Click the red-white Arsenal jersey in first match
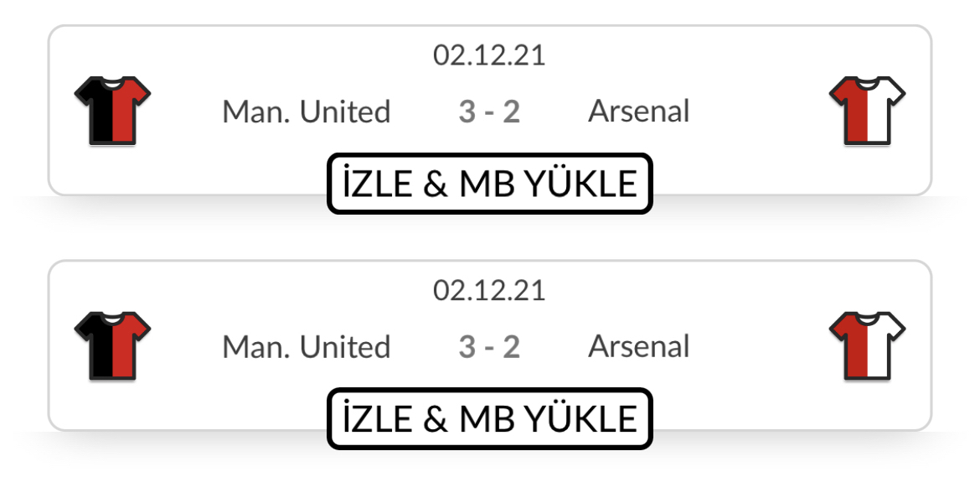 pos(867,111)
